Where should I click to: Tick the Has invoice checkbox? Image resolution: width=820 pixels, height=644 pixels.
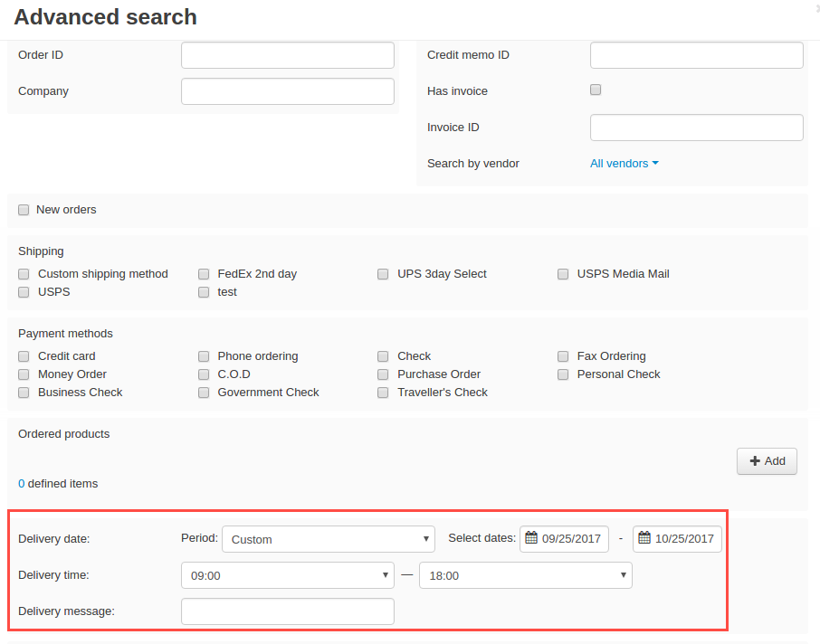point(596,90)
